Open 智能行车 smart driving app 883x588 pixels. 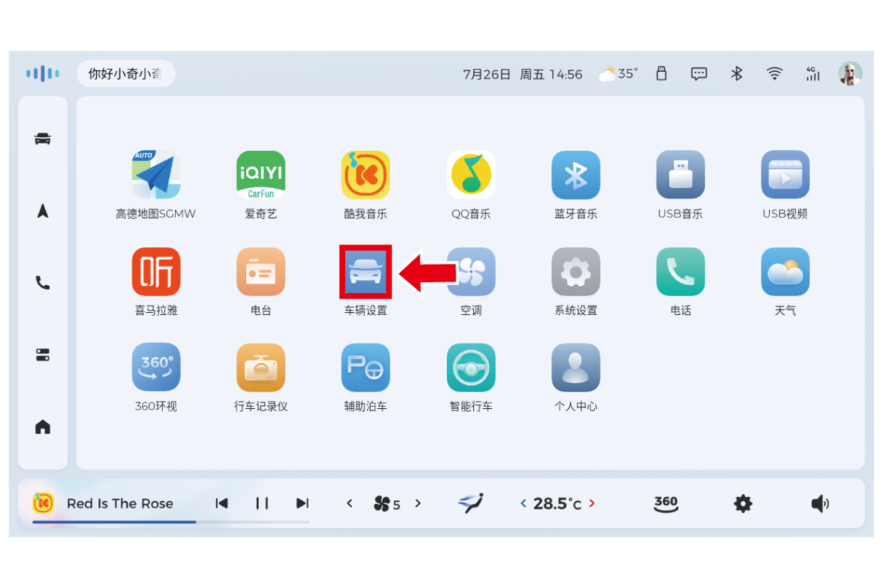471,368
